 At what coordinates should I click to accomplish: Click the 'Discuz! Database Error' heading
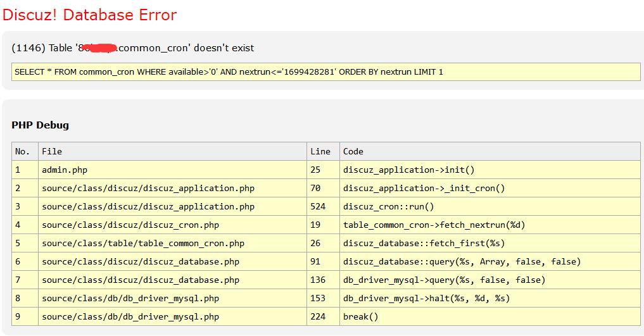click(x=89, y=15)
